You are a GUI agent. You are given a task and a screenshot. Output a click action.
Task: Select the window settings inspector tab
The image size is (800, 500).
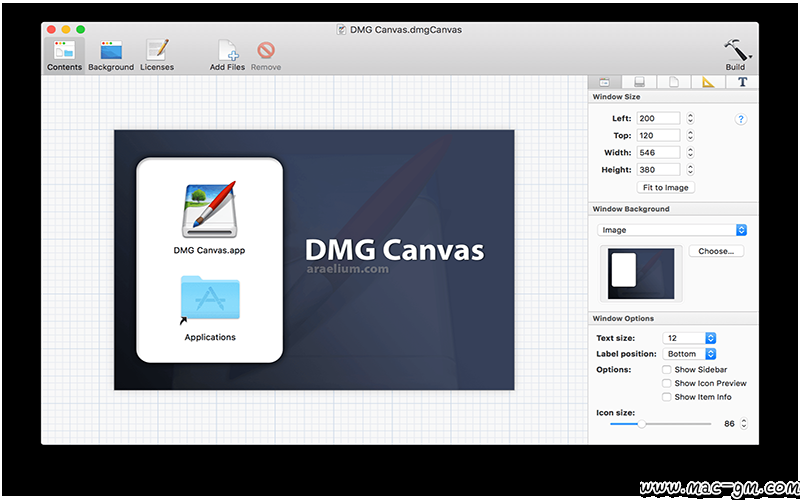[x=605, y=82]
